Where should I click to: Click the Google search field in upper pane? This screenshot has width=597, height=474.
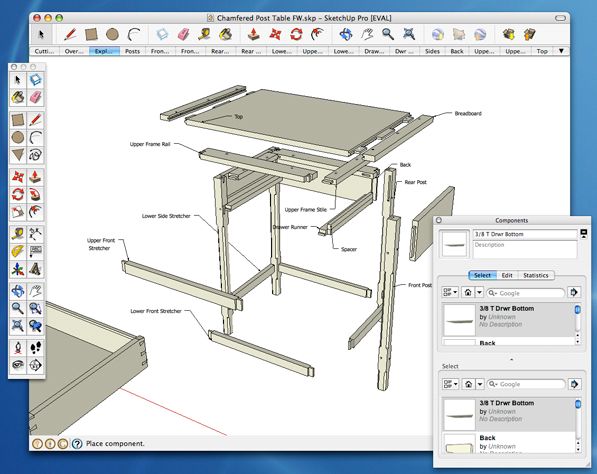click(x=525, y=293)
